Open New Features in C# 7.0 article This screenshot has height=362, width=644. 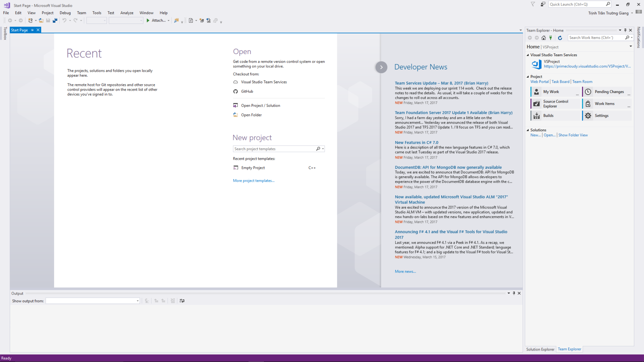[417, 143]
